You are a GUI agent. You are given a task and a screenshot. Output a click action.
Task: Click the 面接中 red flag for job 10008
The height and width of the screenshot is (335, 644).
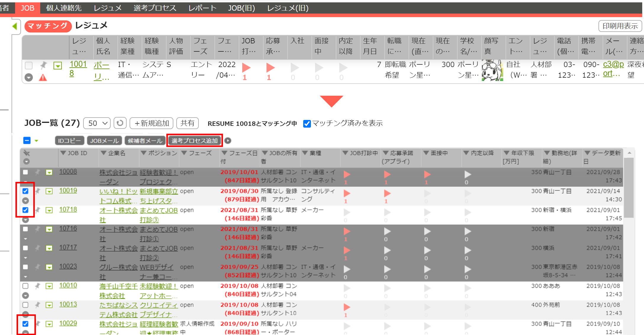(x=427, y=174)
